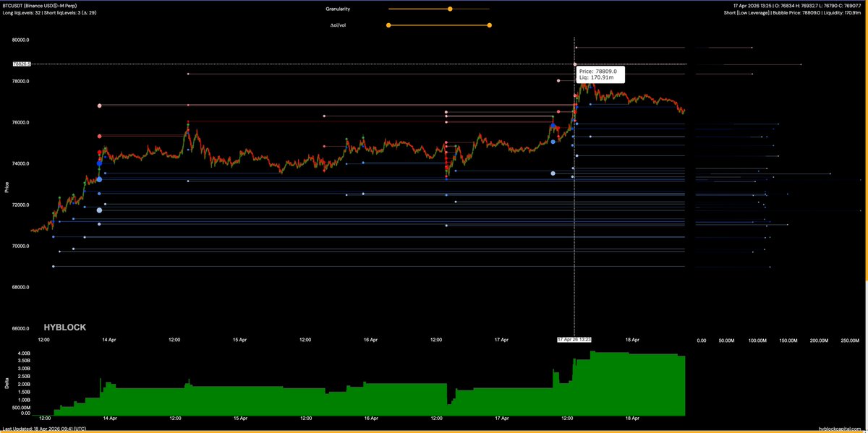Select the pink bubble at top of crosshair
Viewport: 868px width, 433px height.
point(575,64)
